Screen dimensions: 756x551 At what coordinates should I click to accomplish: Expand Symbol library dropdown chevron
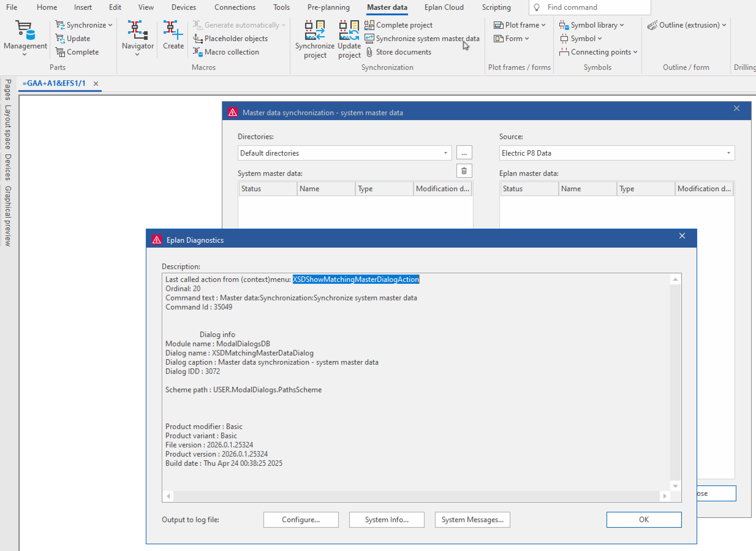622,25
